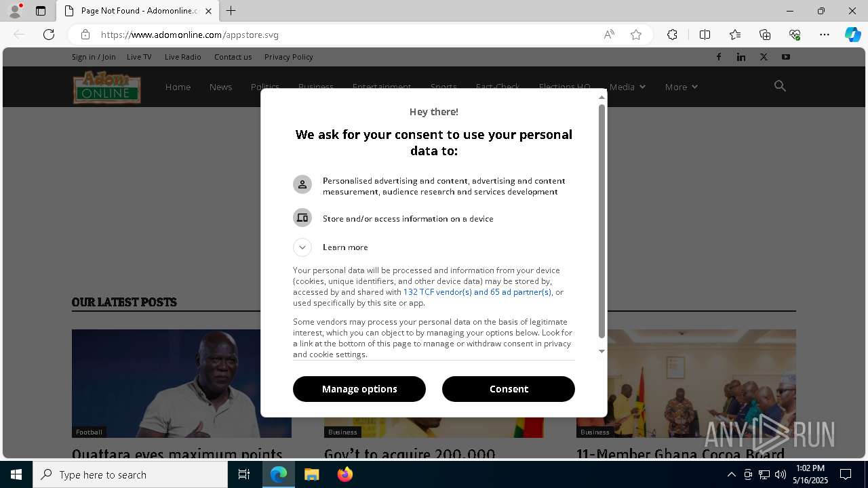Click the site search magnifier icon

click(x=780, y=86)
